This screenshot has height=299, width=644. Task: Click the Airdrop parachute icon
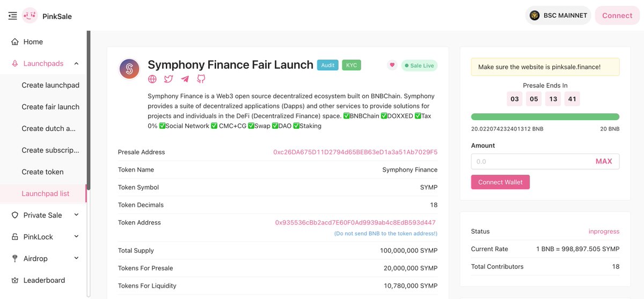coord(15,259)
